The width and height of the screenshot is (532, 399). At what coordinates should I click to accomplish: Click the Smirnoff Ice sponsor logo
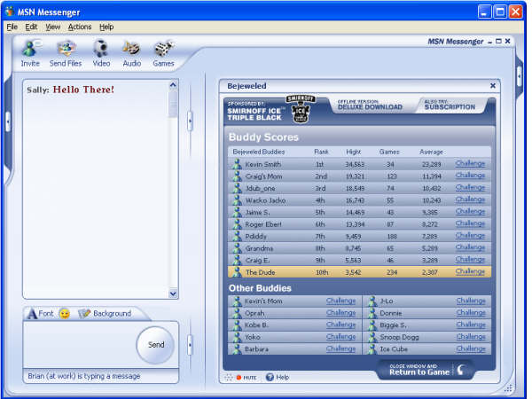pyautogui.click(x=301, y=109)
